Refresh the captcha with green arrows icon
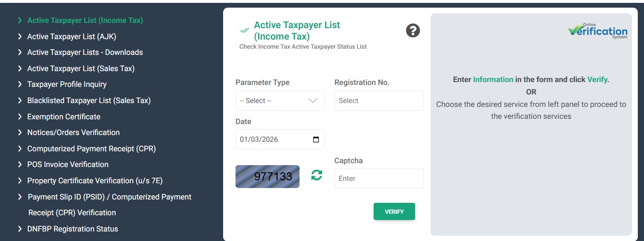The image size is (644, 241). pos(317,175)
